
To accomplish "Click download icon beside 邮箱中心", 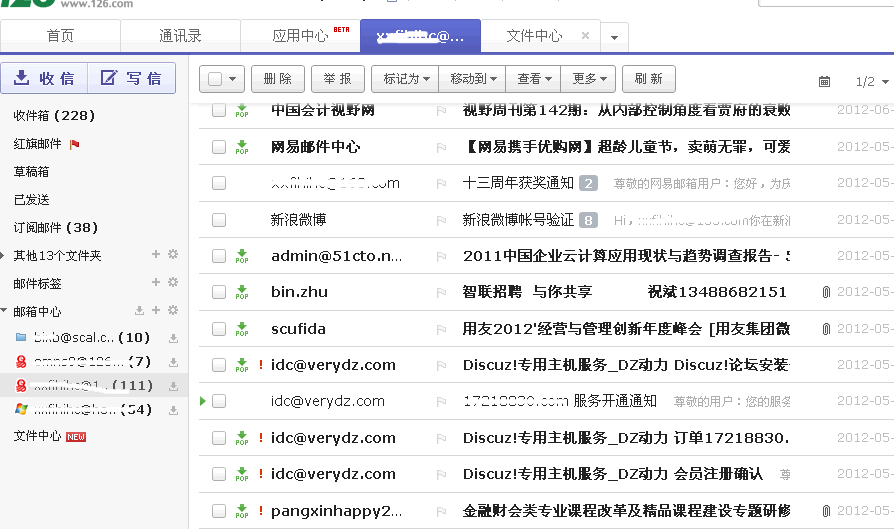I will click(139, 310).
